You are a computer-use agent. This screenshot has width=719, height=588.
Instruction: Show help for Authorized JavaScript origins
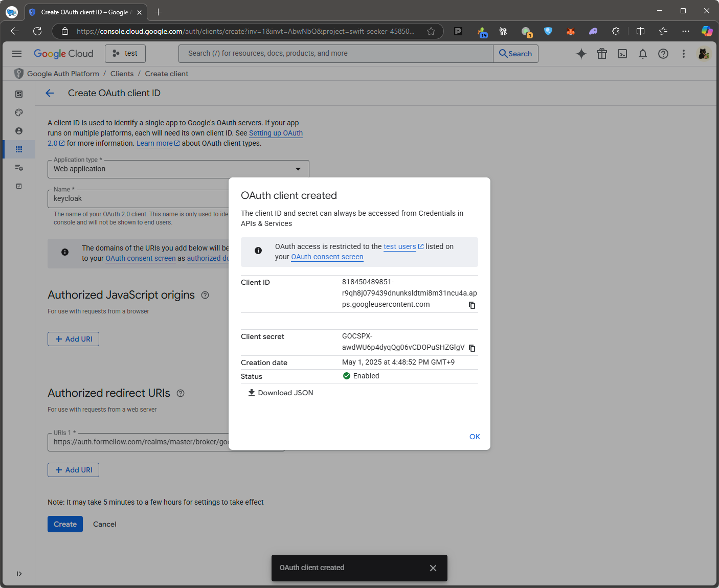[205, 295]
